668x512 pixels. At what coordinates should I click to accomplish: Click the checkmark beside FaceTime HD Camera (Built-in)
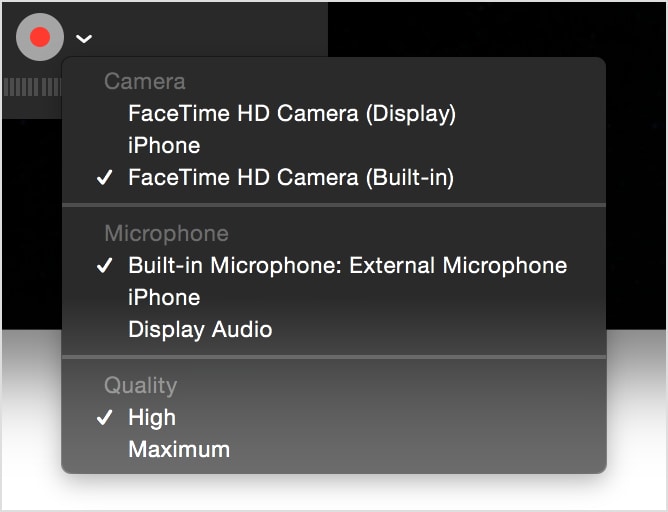[104, 179]
